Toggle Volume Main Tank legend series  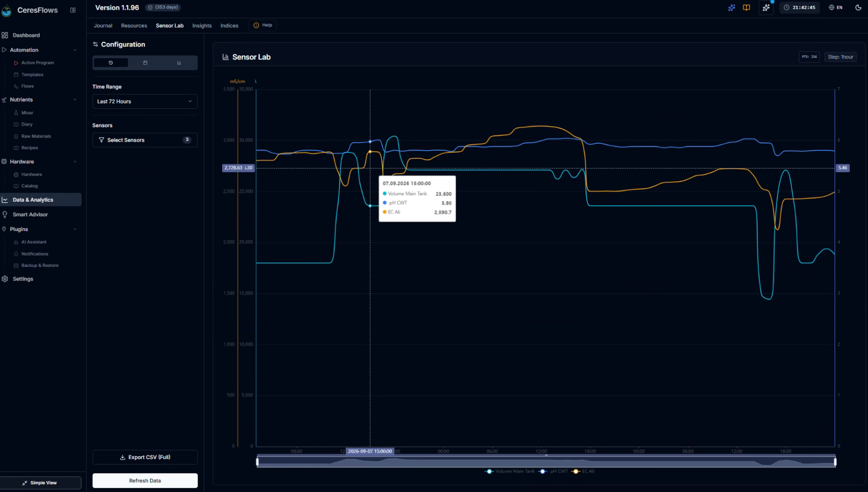[x=510, y=471]
